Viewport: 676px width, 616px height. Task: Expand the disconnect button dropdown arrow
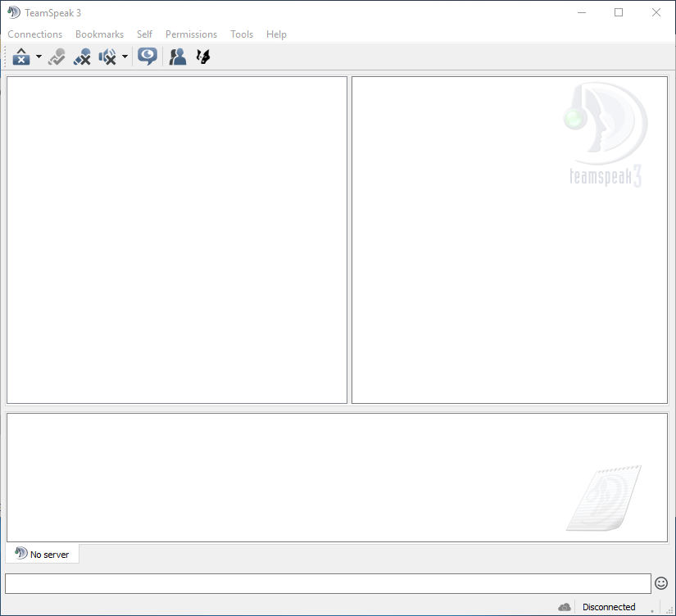coord(39,57)
